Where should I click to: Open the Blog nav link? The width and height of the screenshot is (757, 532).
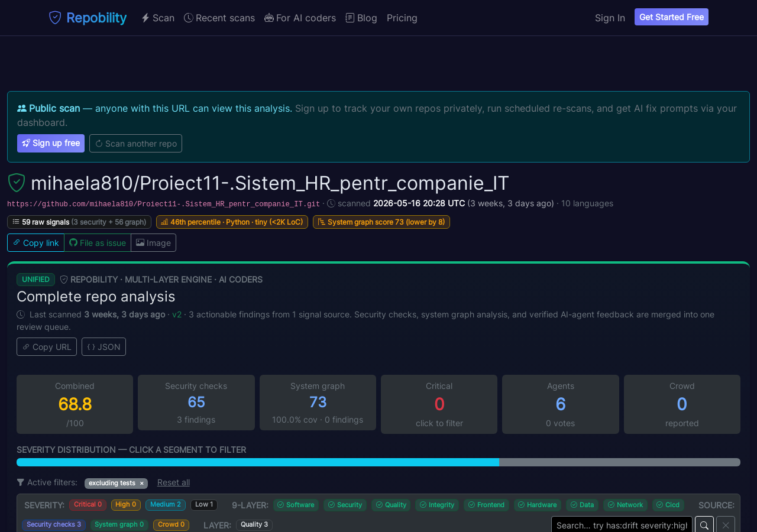pos(361,18)
